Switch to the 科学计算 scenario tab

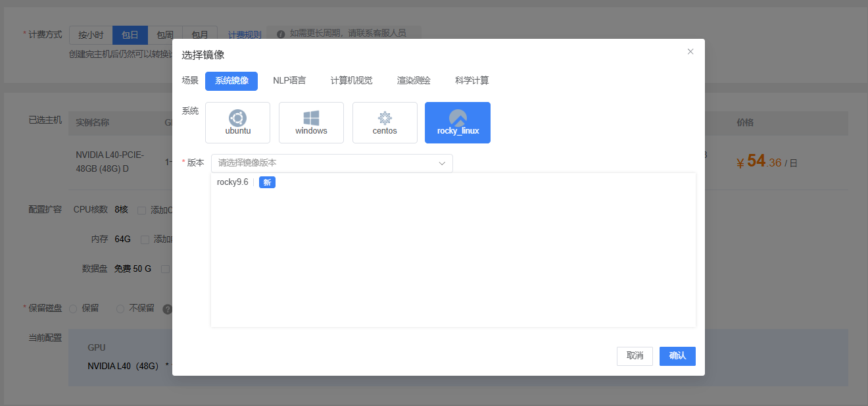coord(471,81)
